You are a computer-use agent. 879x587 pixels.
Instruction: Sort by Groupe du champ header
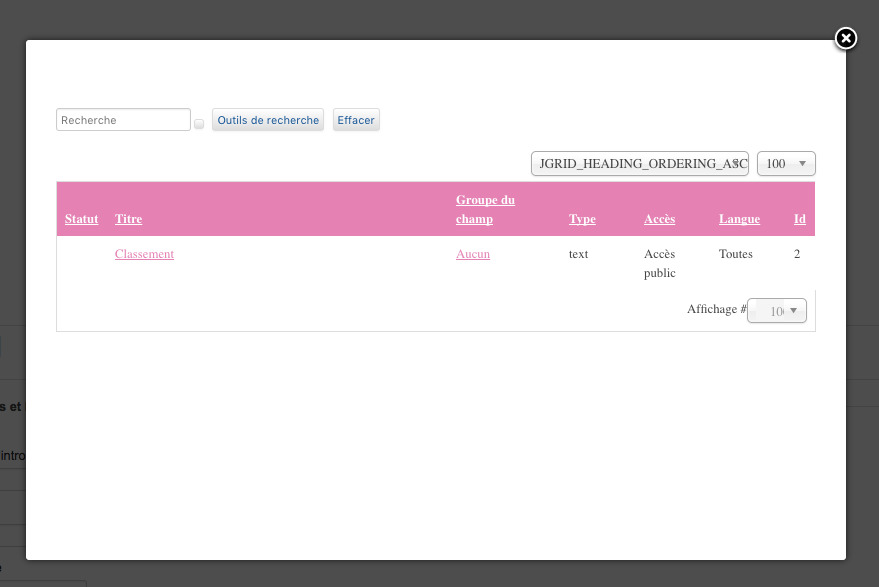[485, 210]
